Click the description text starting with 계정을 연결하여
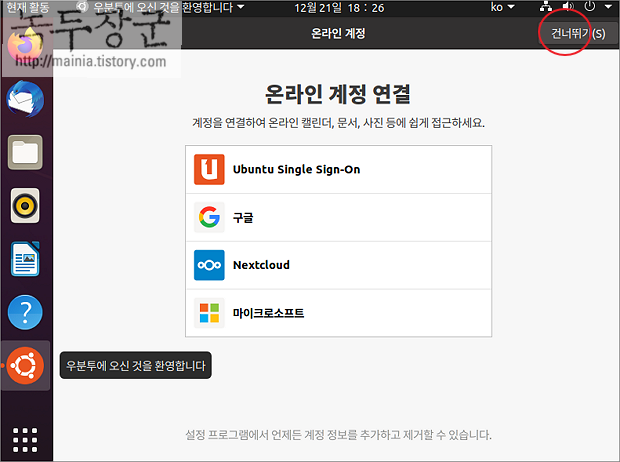 pos(338,123)
